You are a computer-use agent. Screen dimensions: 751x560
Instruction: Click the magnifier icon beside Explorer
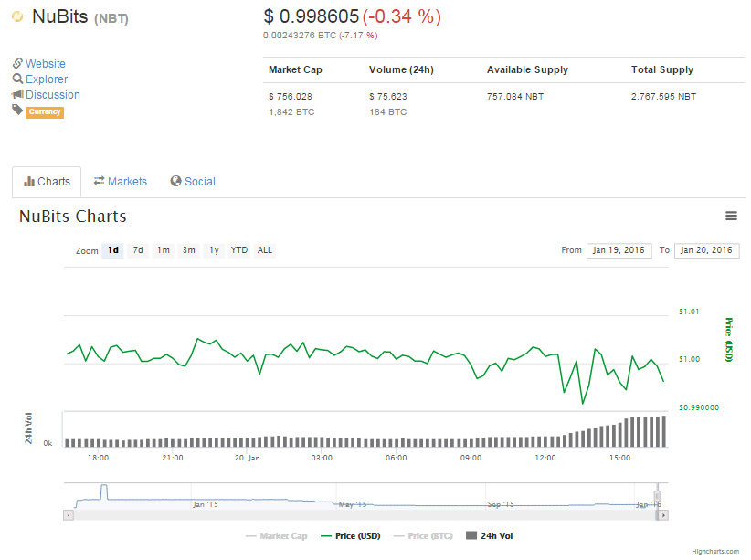click(17, 79)
